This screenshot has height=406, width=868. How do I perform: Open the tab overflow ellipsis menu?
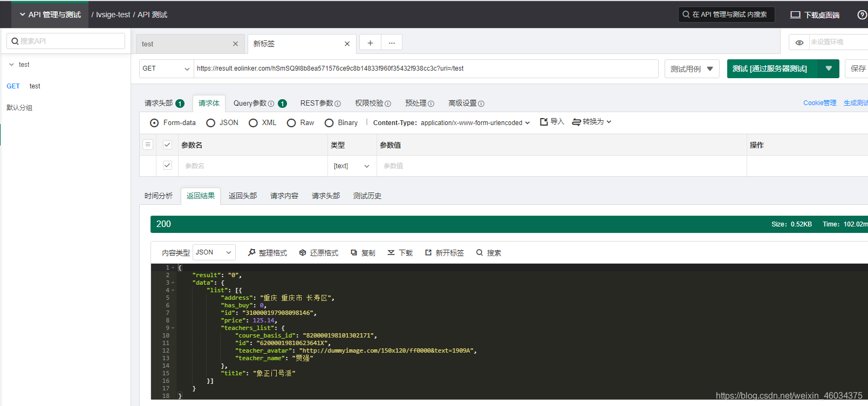pyautogui.click(x=392, y=43)
